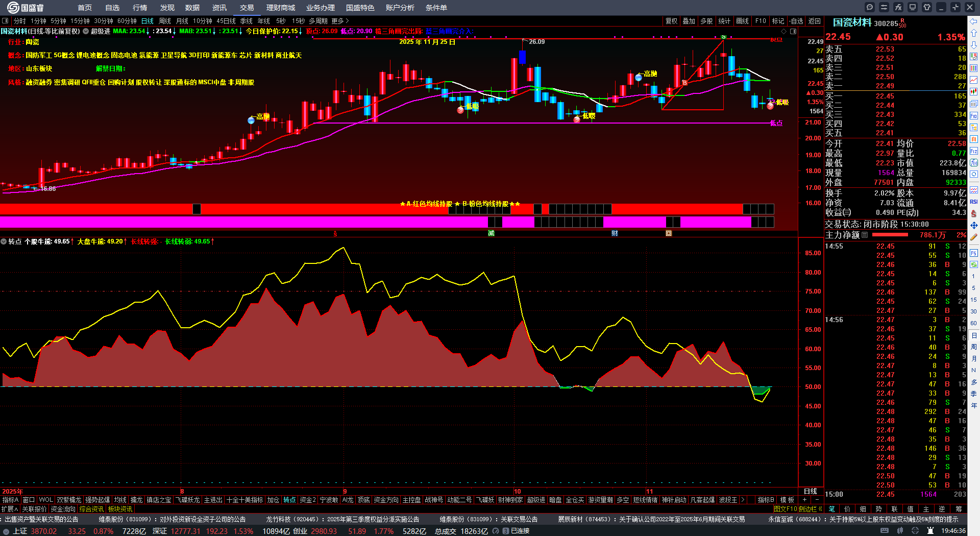980x536 pixels.
Task: Switch to the 周线 weekly period tab
Action: click(x=165, y=21)
